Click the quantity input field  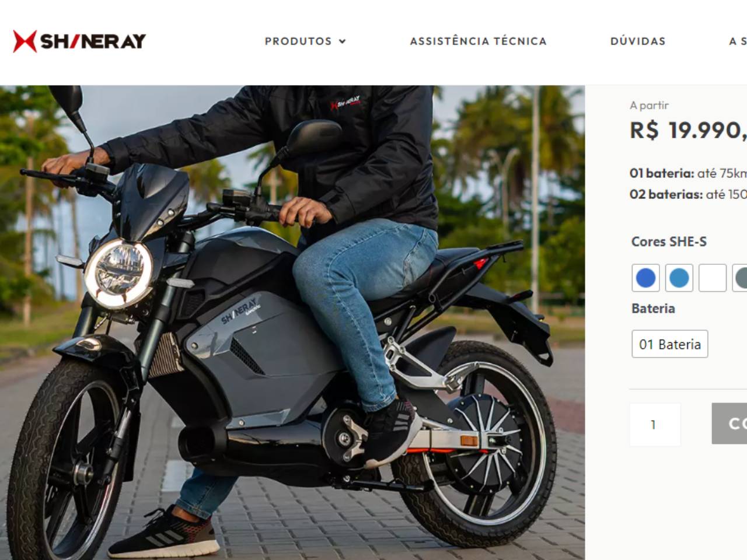[x=655, y=425]
